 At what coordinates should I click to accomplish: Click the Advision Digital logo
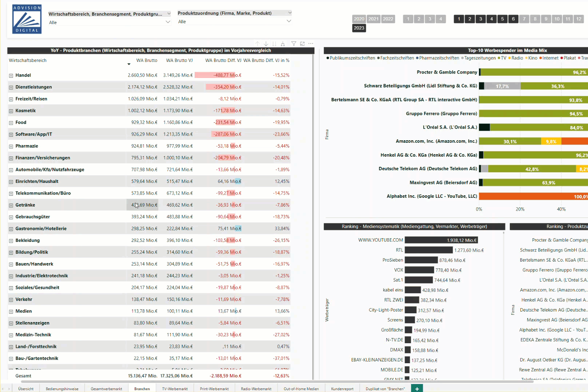pyautogui.click(x=27, y=19)
